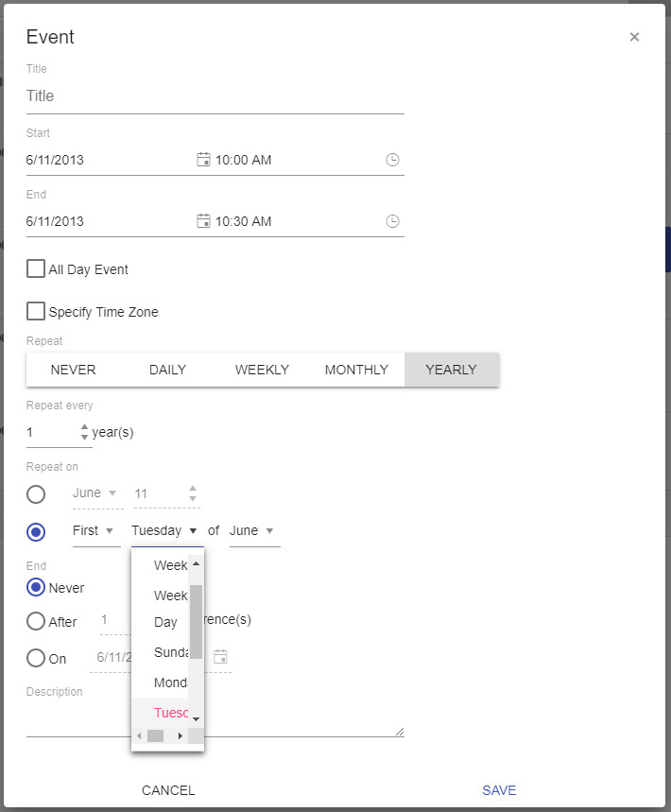Click the CANCEL button
This screenshot has width=671, height=812.
pyautogui.click(x=167, y=789)
